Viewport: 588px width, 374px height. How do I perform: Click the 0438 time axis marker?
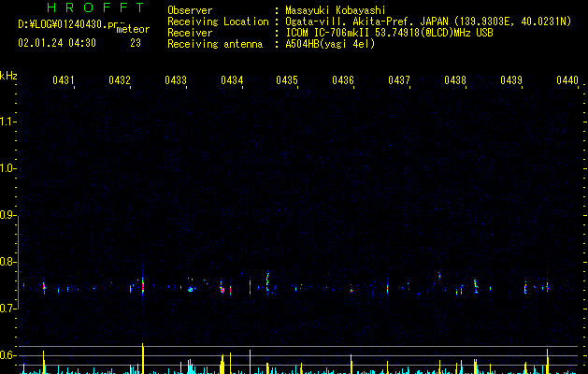[455, 79]
